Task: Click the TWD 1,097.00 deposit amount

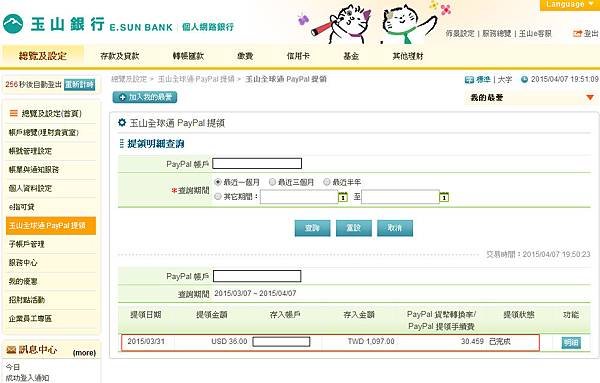Action: click(x=371, y=341)
